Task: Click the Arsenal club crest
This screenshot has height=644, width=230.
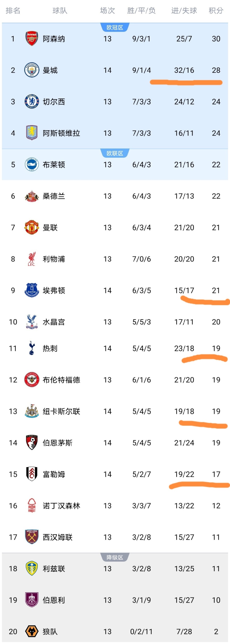Action: [x=32, y=38]
